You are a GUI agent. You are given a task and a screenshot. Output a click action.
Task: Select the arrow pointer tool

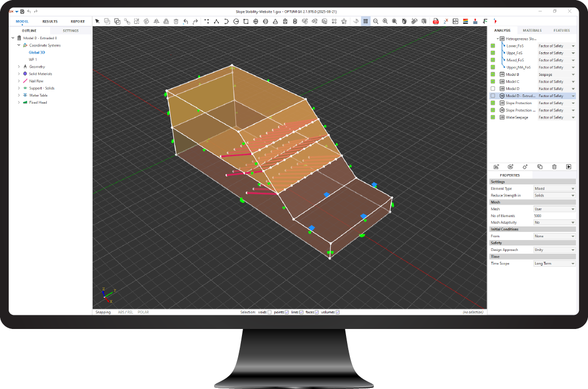coord(98,21)
